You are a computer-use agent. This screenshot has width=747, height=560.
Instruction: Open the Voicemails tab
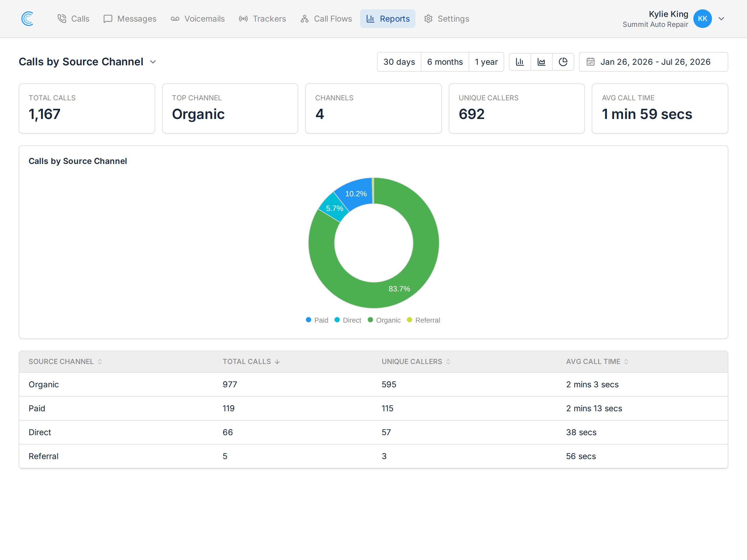pyautogui.click(x=198, y=19)
